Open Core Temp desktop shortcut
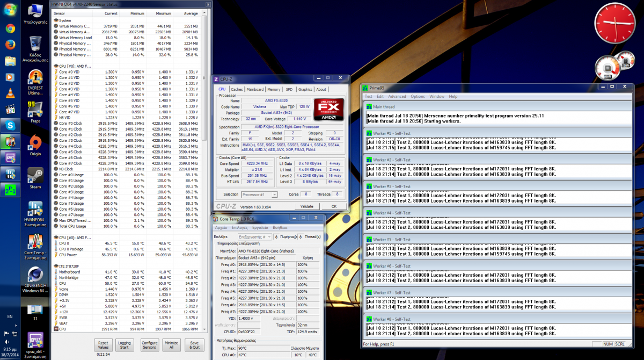 [x=35, y=247]
